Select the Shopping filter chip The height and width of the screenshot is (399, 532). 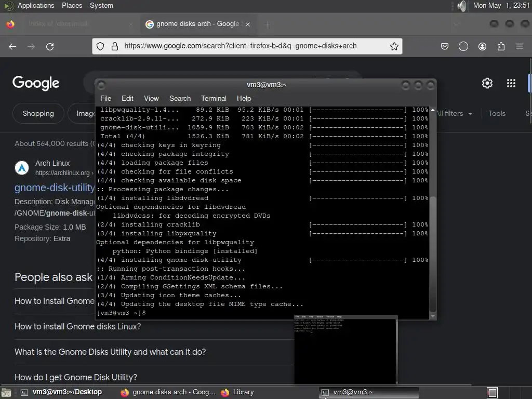click(x=38, y=113)
